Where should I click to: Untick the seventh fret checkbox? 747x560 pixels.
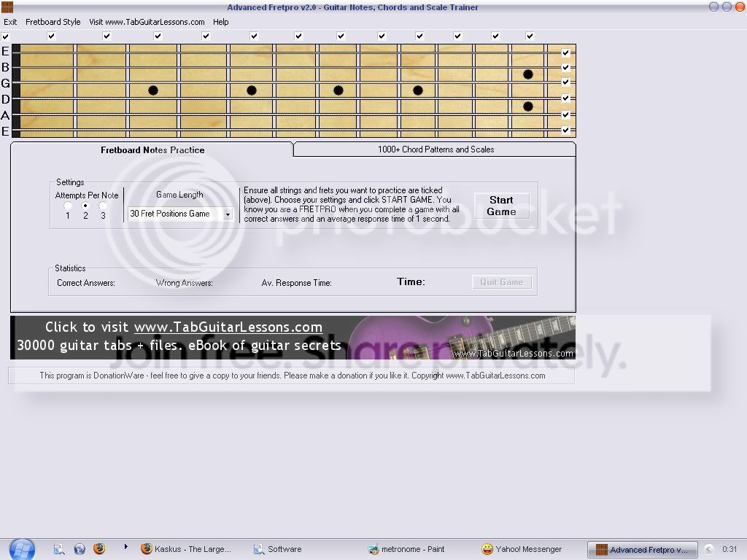pos(340,36)
